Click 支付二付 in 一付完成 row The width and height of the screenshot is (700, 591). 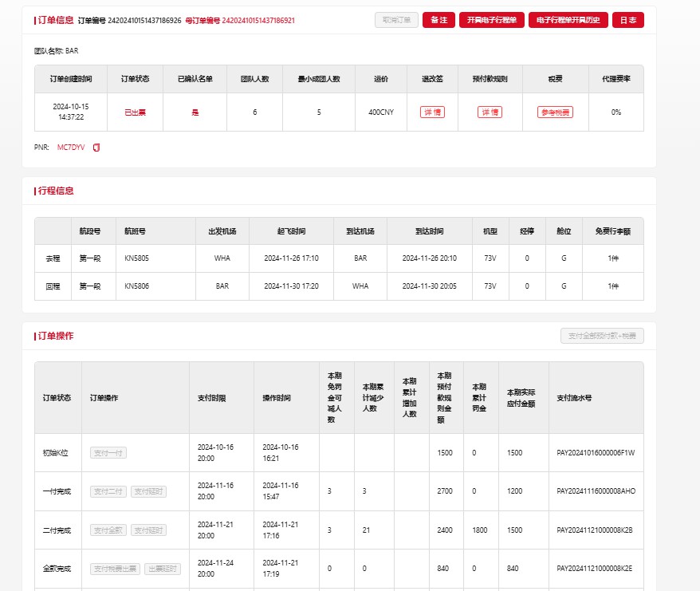[108, 491]
